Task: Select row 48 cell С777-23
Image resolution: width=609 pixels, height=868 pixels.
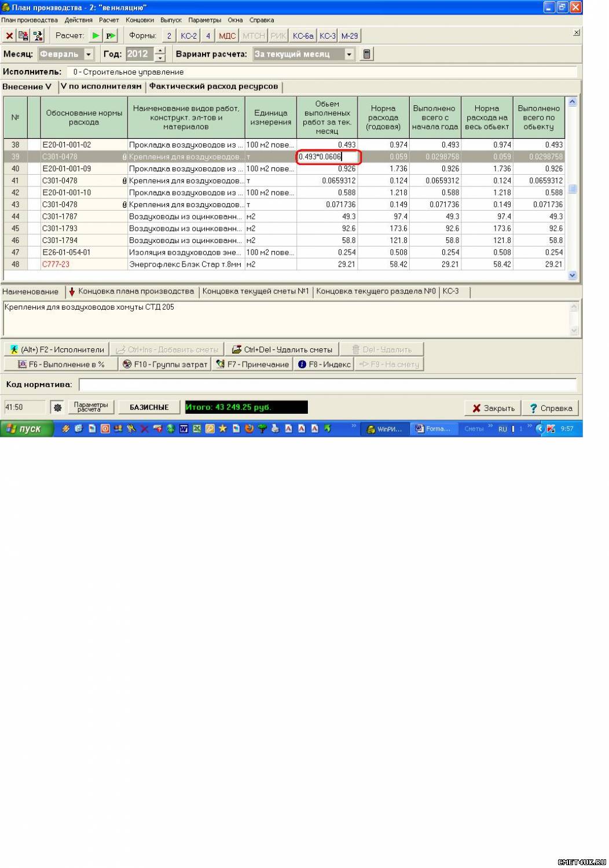Action: 84,264
